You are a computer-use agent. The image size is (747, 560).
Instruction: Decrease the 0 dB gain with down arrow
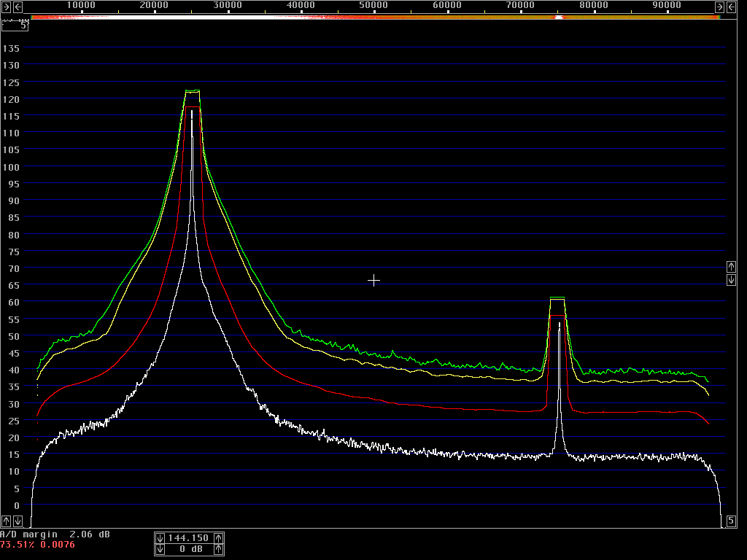point(160,550)
